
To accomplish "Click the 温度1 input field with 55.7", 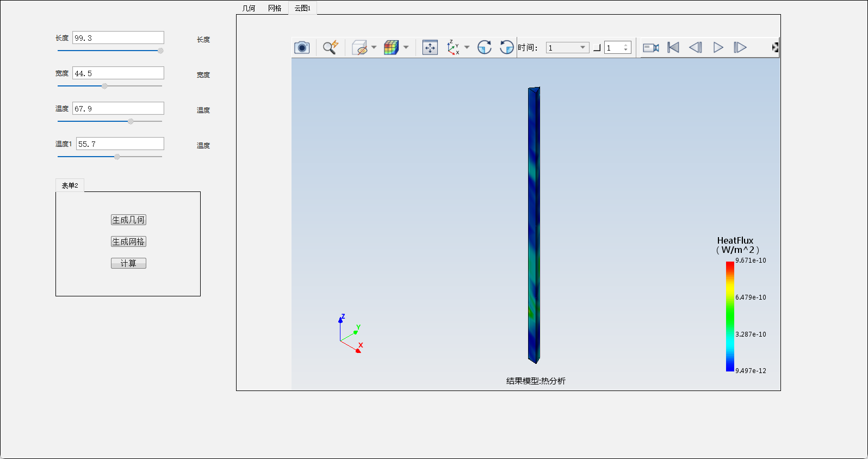I will tap(120, 144).
